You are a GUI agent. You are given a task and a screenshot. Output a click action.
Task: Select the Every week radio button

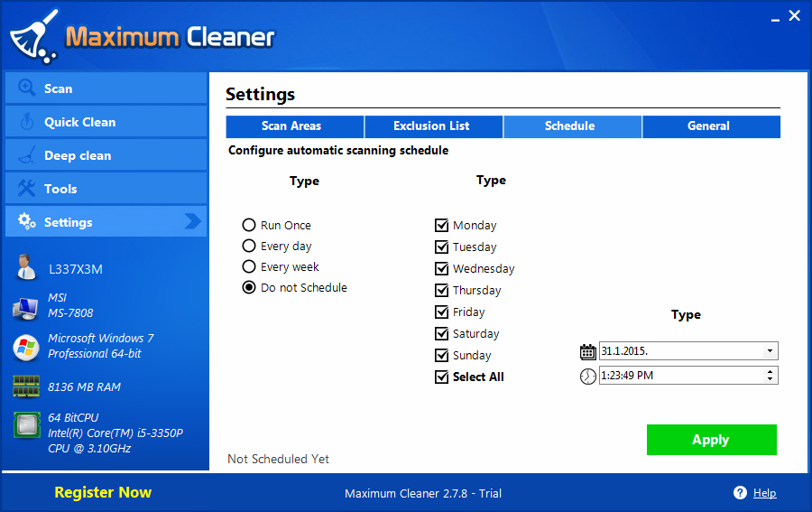click(x=249, y=266)
